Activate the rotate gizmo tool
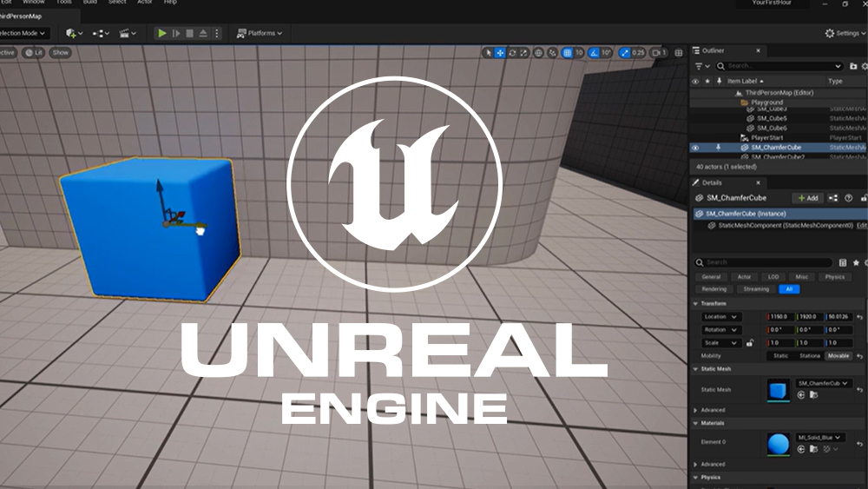Screen dimensions: 868x489 (x=512, y=53)
